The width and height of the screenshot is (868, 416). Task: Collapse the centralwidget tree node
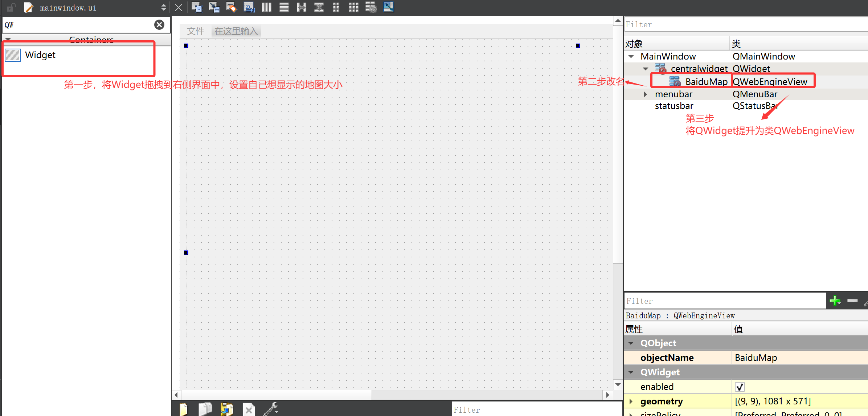[646, 69]
